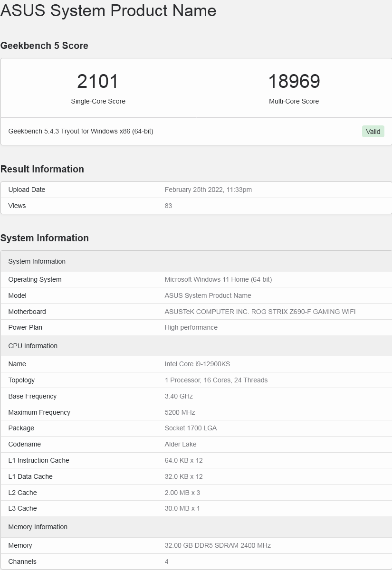Click the 2101 single-core score

98,81
